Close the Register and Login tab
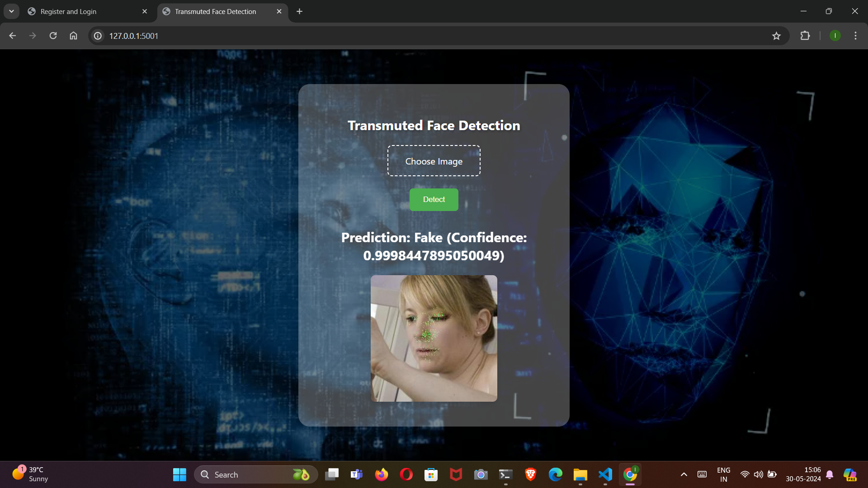Screen dimensions: 868x488 click(x=145, y=12)
